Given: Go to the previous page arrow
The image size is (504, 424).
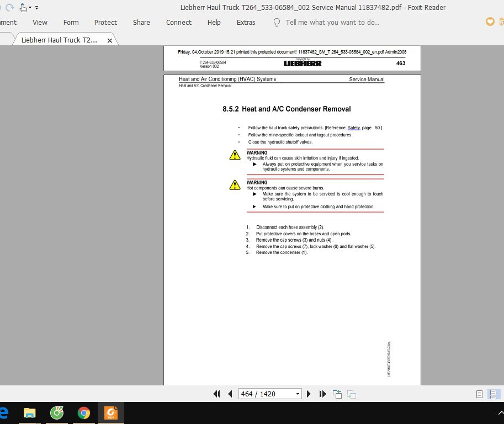Looking at the screenshot, I should coord(230,394).
